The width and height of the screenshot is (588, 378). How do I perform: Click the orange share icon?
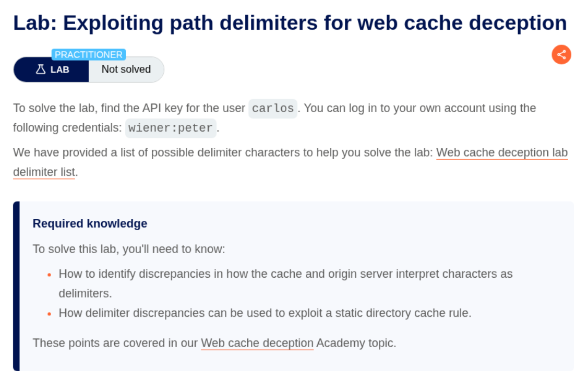pyautogui.click(x=561, y=54)
